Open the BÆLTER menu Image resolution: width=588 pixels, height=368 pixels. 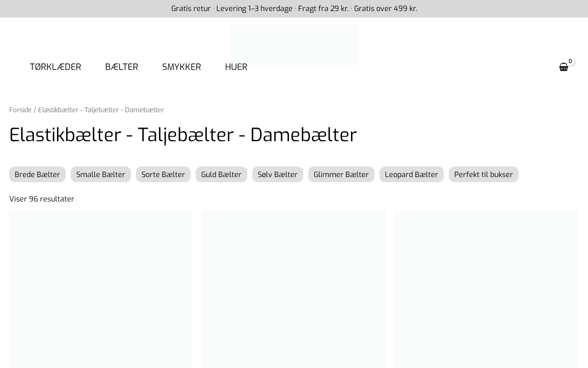122,67
